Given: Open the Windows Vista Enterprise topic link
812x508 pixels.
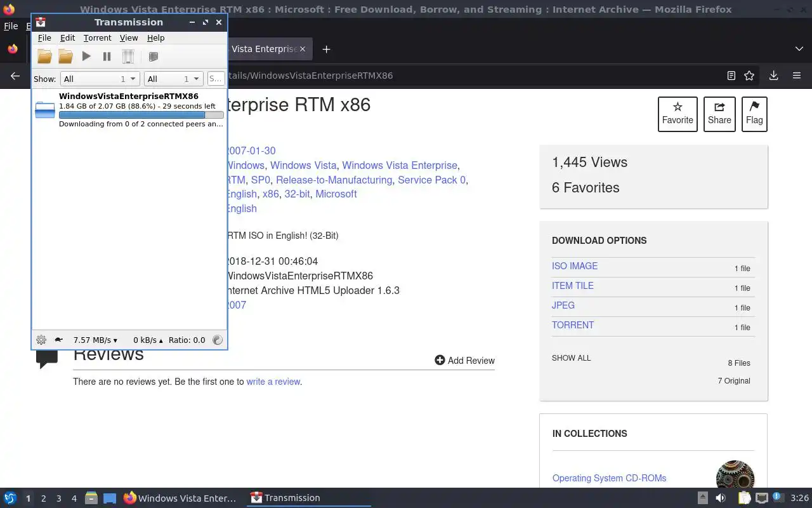Looking at the screenshot, I should [400, 165].
